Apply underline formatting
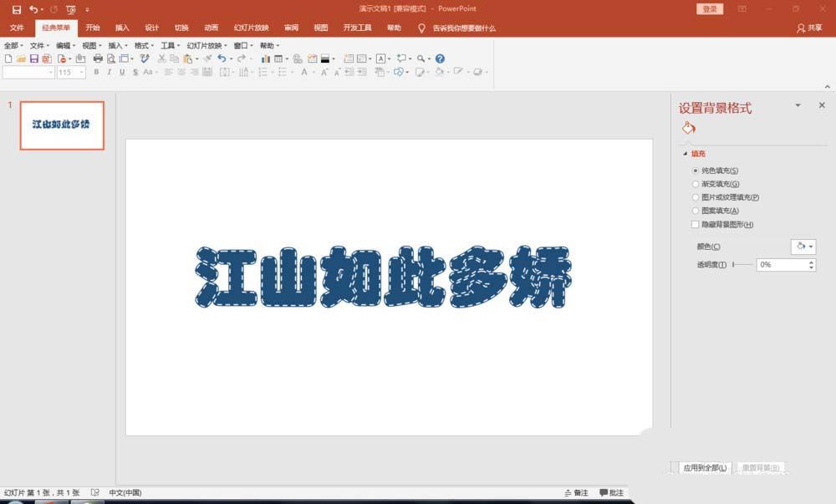The image size is (836, 504). pos(121,73)
